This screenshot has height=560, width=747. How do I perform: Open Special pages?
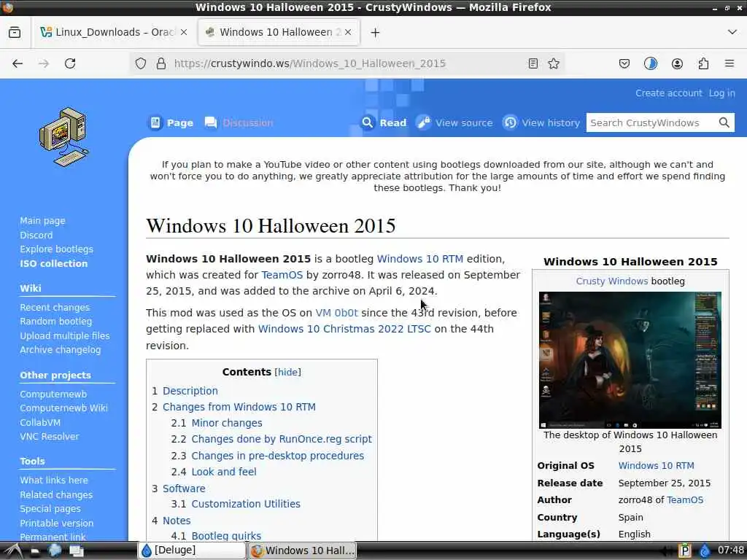[x=50, y=508]
